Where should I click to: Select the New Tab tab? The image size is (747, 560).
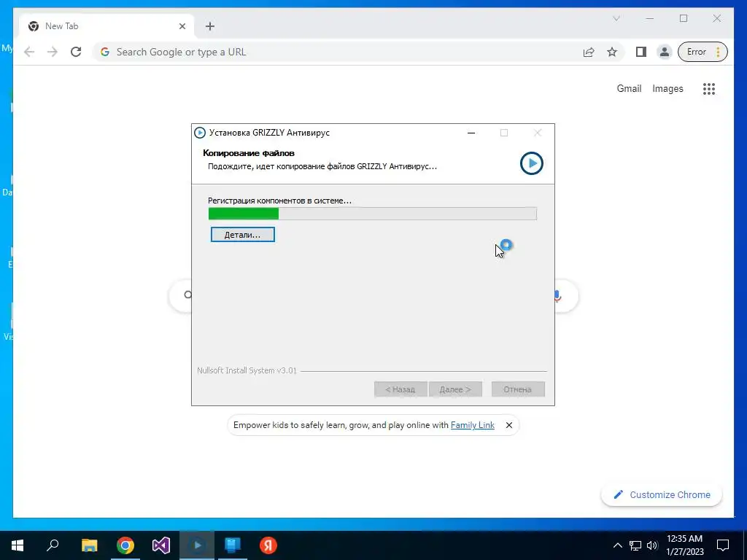point(107,26)
